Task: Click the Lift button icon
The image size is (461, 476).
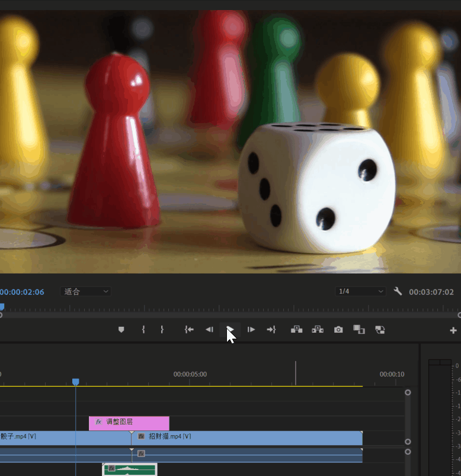Action: [297, 330]
